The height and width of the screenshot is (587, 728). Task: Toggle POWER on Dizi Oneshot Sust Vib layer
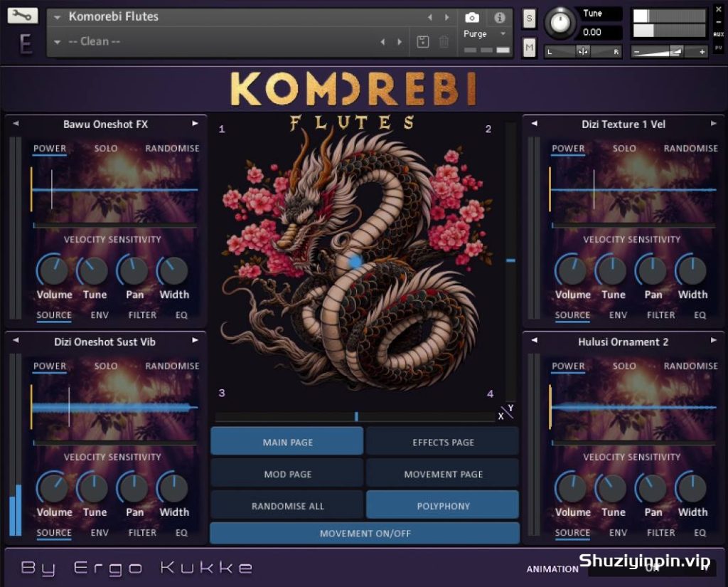click(50, 366)
